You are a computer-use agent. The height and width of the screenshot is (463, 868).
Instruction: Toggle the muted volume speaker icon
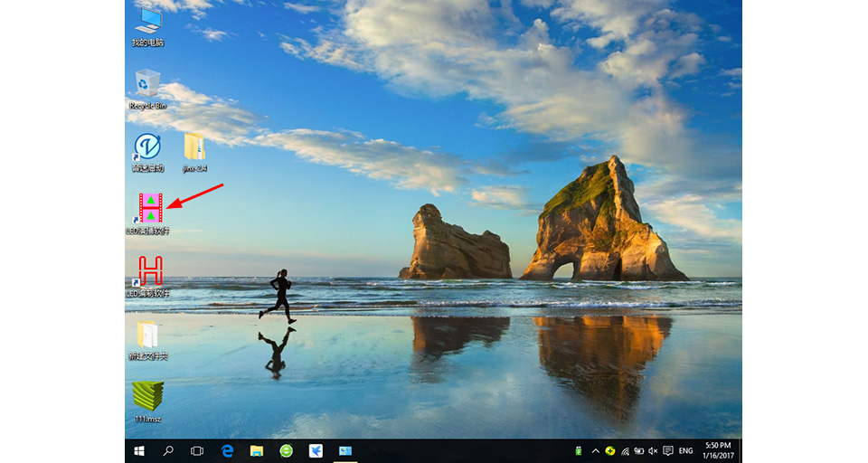(x=653, y=451)
